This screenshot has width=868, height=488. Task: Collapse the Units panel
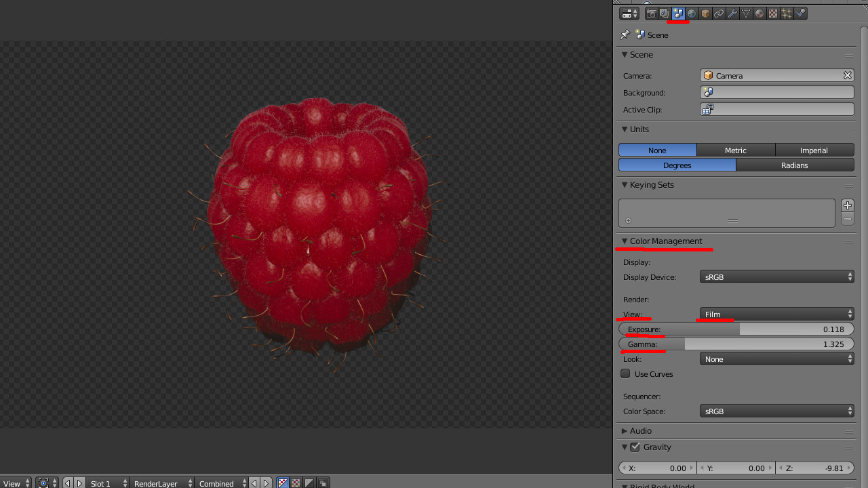[625, 129]
